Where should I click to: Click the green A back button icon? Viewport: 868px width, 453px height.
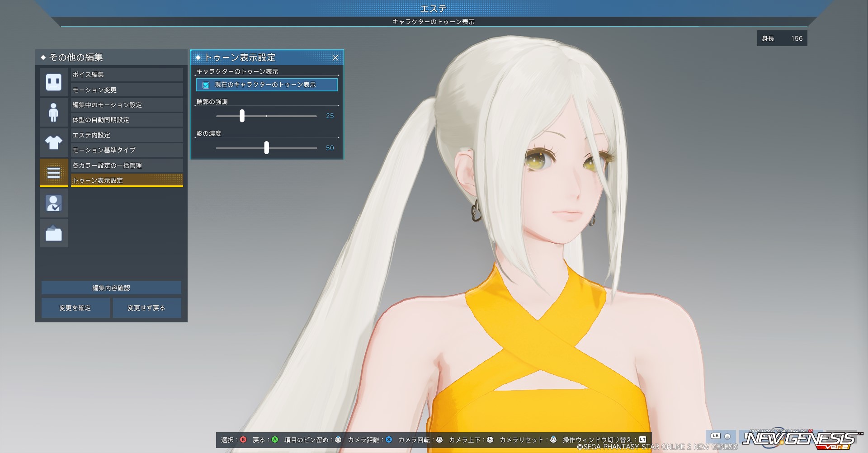click(274, 439)
